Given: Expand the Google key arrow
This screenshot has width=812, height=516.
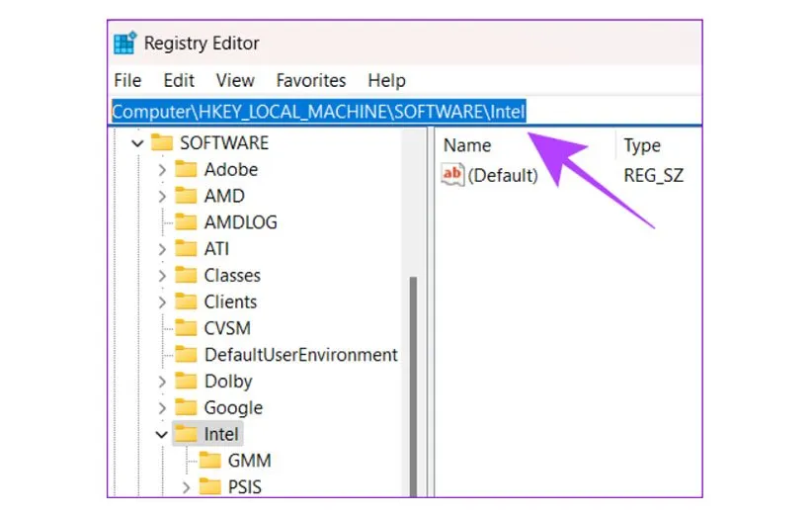Looking at the screenshot, I should pos(161,407).
